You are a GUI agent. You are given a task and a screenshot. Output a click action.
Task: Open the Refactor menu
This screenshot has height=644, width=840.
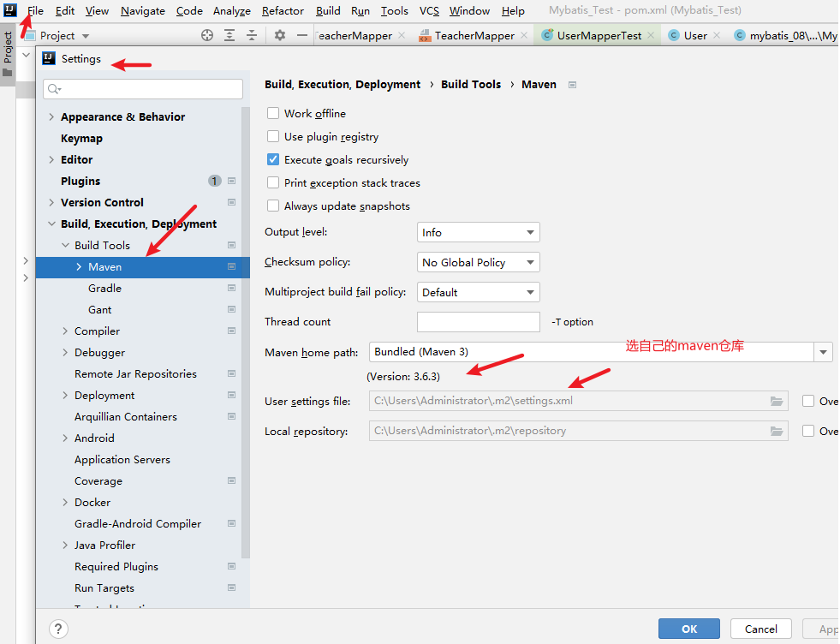pos(283,11)
